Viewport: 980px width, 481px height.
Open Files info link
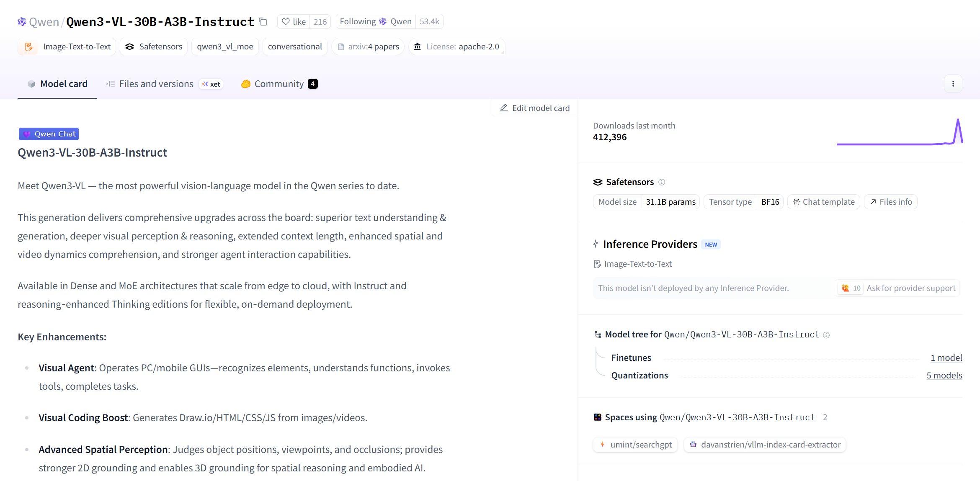pos(891,202)
